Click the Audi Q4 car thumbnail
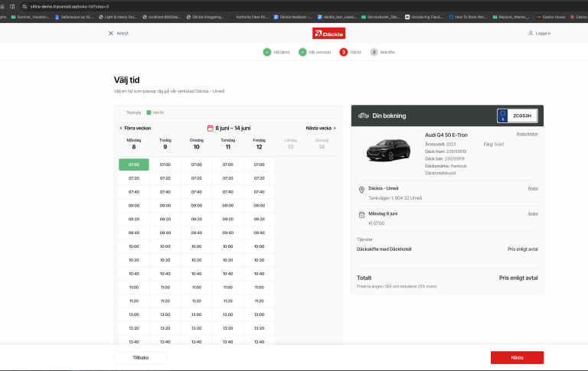 point(388,150)
